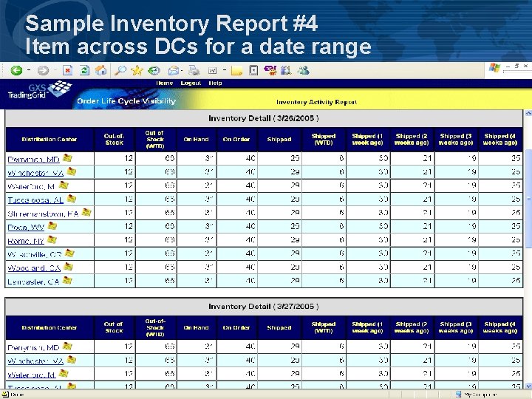The image size is (532, 399).
Task: Expand the Forward button history dropdown arrow
Action: (x=55, y=71)
